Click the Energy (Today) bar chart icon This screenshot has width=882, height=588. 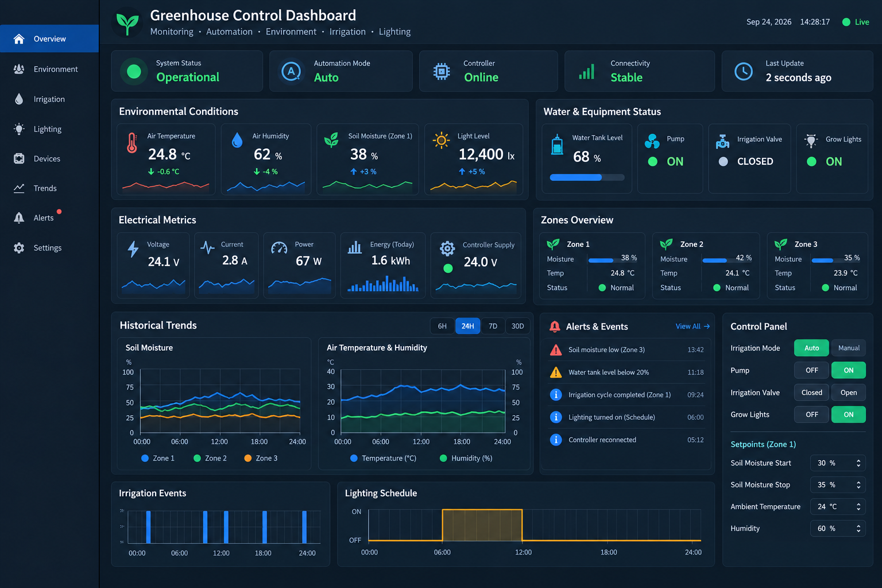point(355,247)
